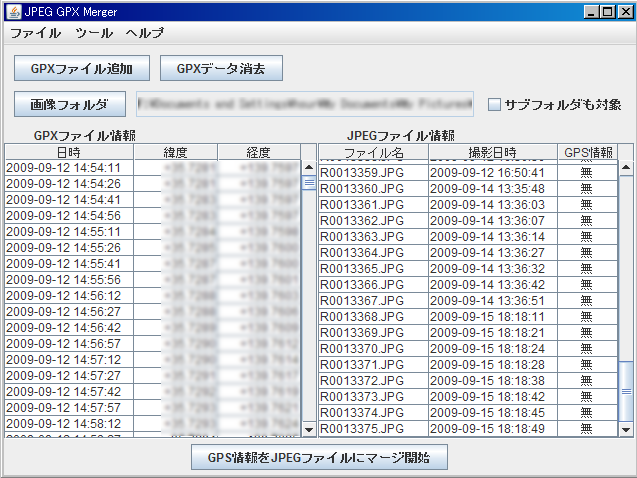The width and height of the screenshot is (637, 478).
Task: Click the ファイル名 column header
Action: [373, 153]
